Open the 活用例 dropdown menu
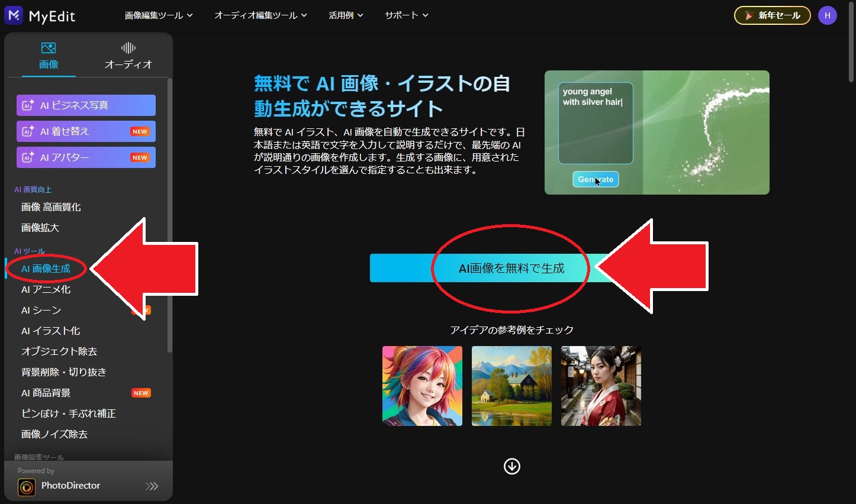This screenshot has height=504, width=856. tap(346, 15)
